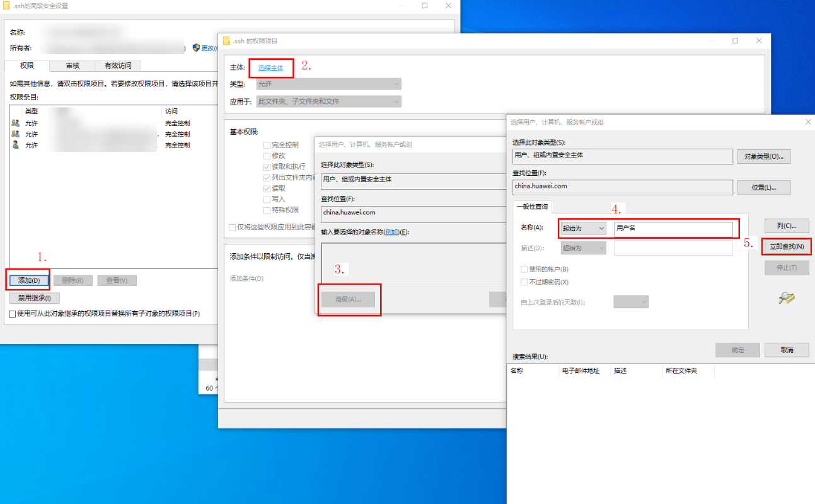Click the magnifier search icon below 停止 button
The image size is (815, 504).
point(786,299)
